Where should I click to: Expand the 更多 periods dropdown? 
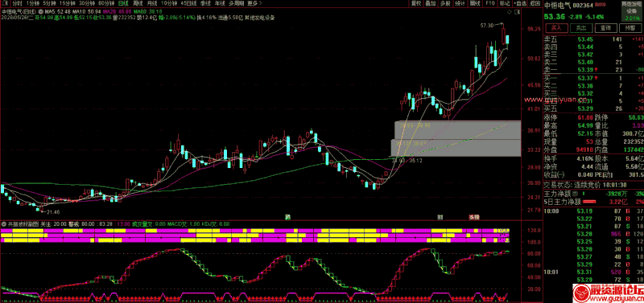(x=255, y=4)
